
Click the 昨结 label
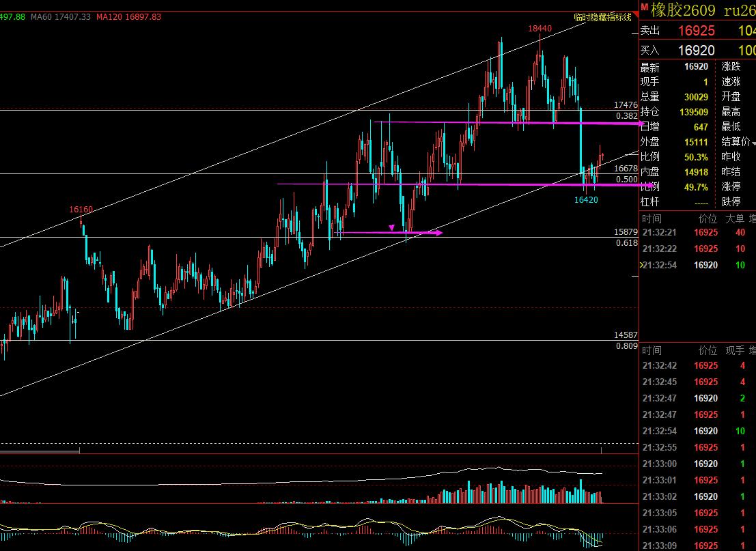coord(731,171)
